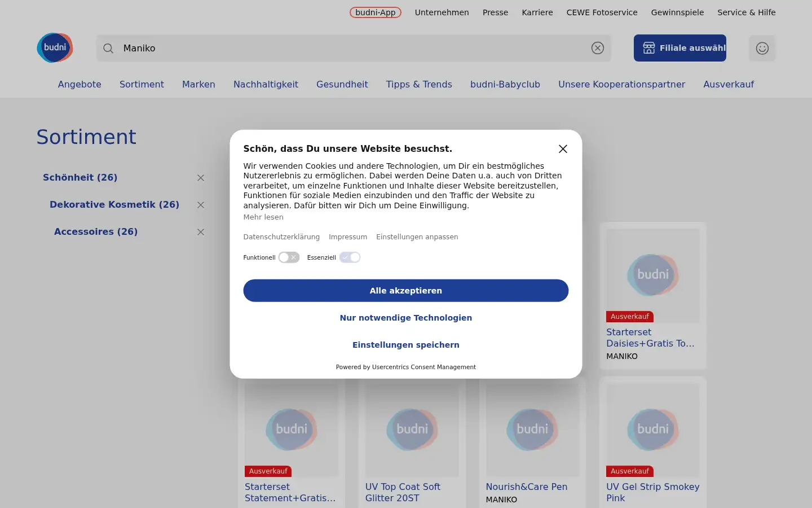Accept all cookies with Alle akzeptieren
Viewport: 812px width, 508px height.
tap(406, 291)
